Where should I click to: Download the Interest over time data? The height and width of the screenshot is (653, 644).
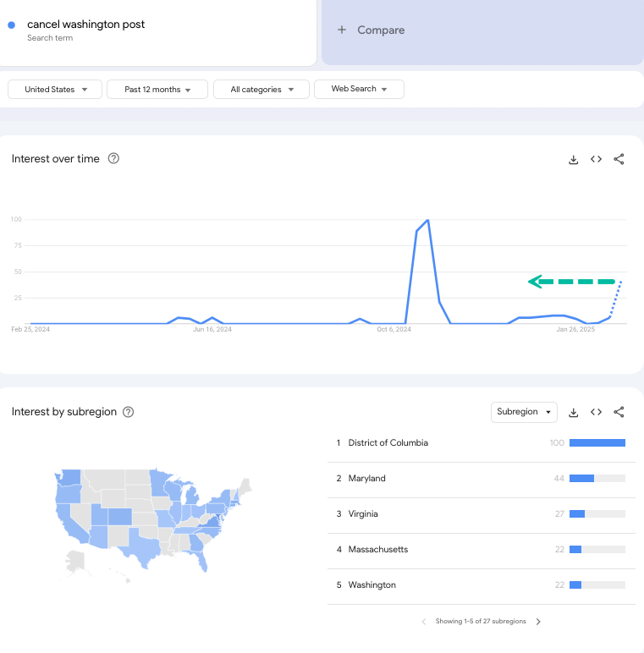point(573,160)
